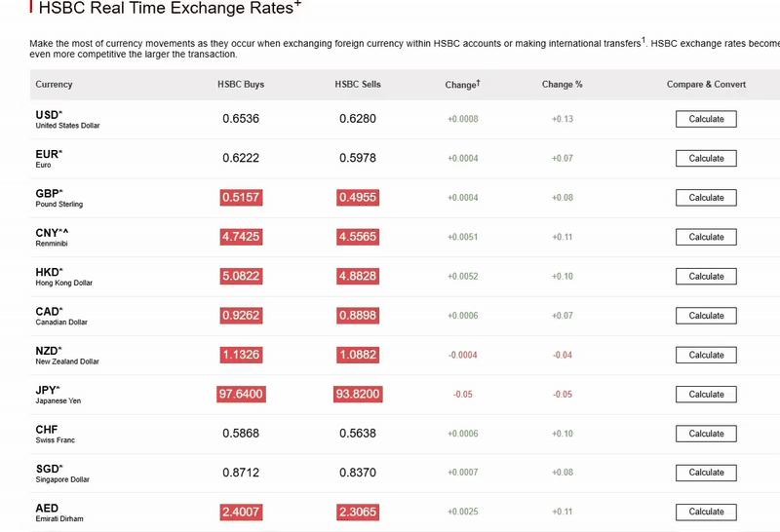Click the highlighted GBP buy rate 0.5157
Screen dimensions: 780x532
[x=241, y=197]
